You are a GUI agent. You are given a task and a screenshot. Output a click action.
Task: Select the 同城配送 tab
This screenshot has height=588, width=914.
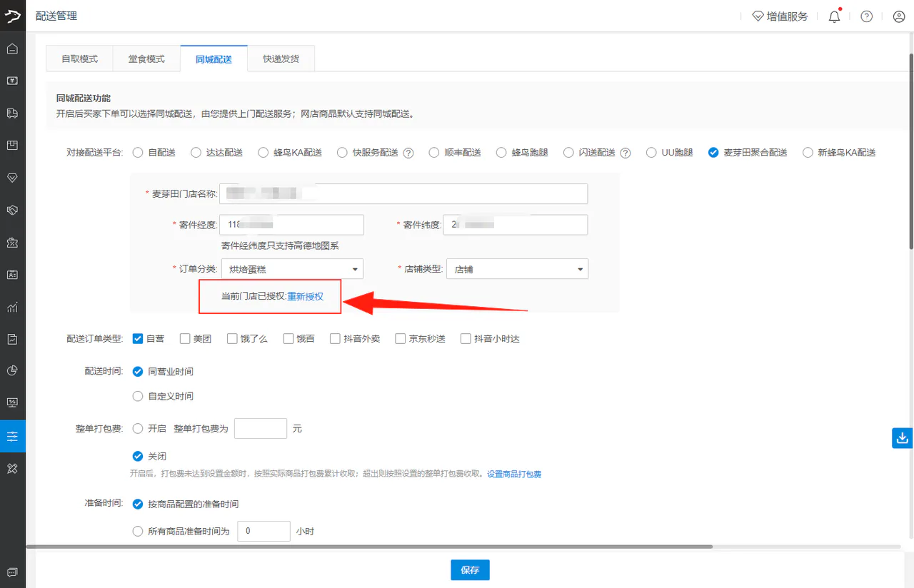tap(214, 59)
